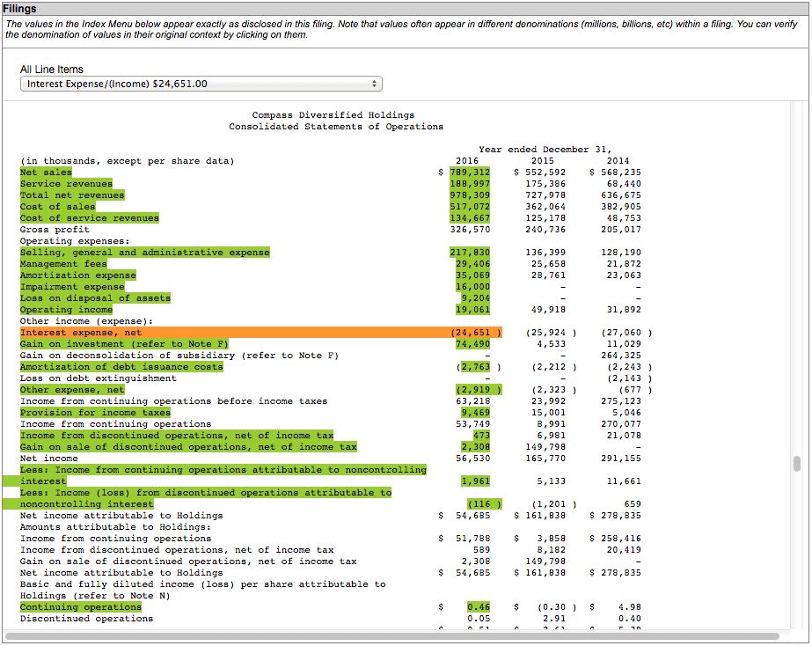Viewport: 812px width, 646px height.
Task: Click the "Provision for income taxes" label
Action: 95,413
